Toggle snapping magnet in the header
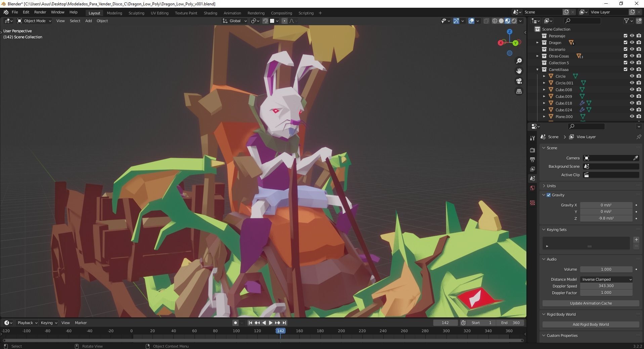The width and height of the screenshot is (644, 349). coord(265,21)
